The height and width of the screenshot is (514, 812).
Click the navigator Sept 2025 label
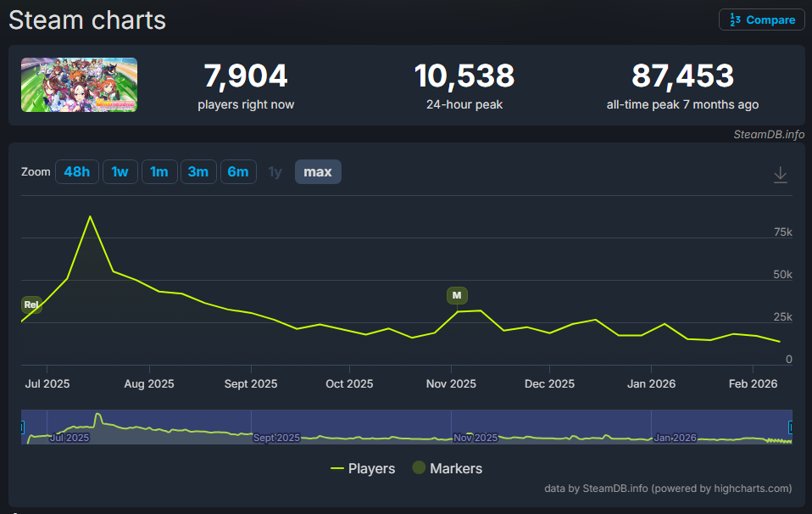(276, 438)
